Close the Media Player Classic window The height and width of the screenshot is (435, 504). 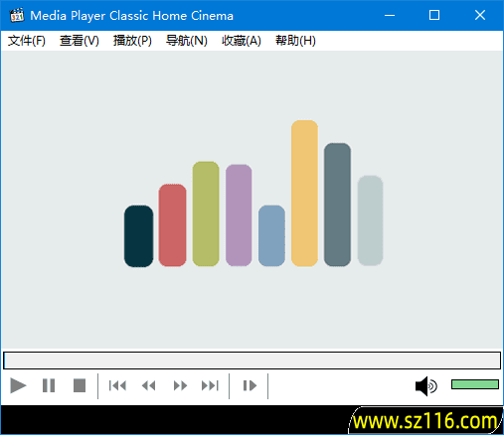[480, 15]
